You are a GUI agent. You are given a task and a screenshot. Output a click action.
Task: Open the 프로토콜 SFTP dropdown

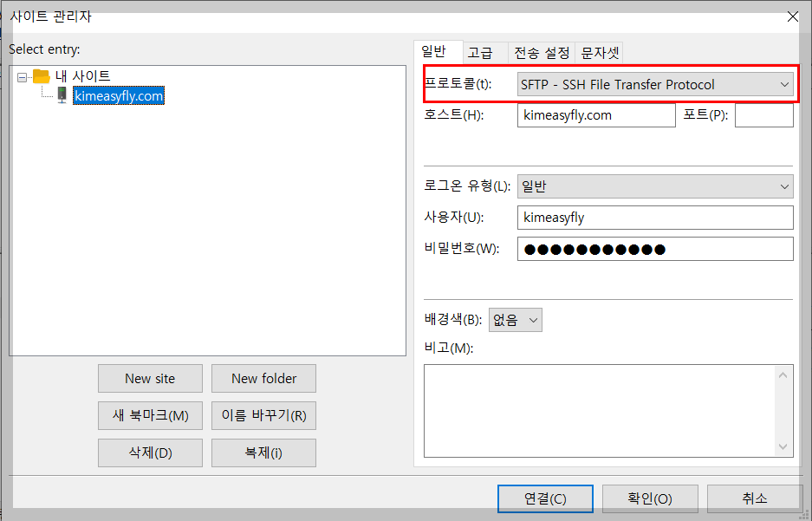click(655, 84)
